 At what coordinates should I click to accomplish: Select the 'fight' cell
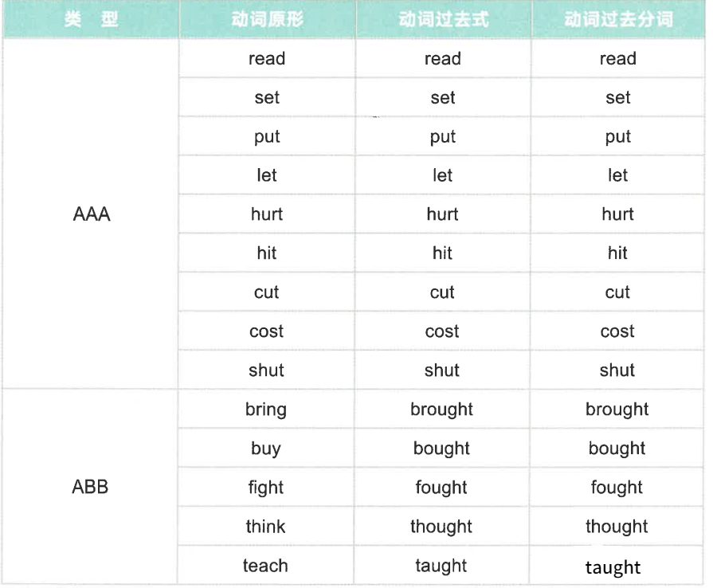click(x=266, y=487)
